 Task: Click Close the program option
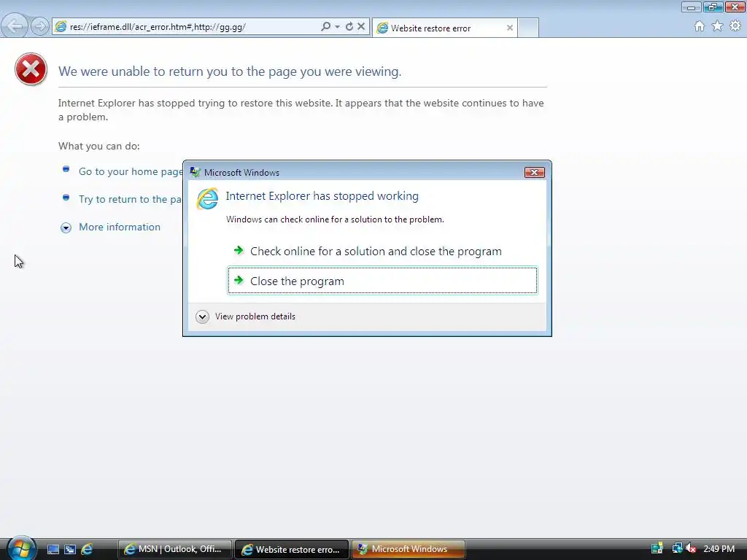click(x=382, y=281)
